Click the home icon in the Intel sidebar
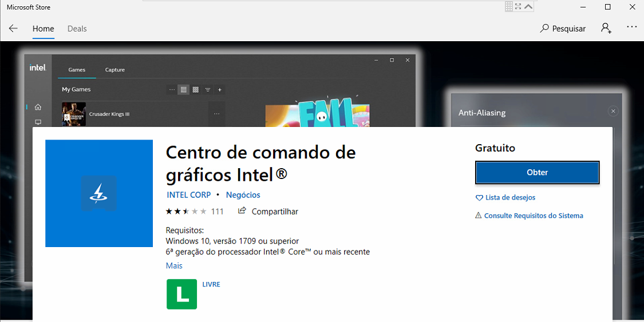Image resolution: width=644 pixels, height=322 pixels. point(38,107)
